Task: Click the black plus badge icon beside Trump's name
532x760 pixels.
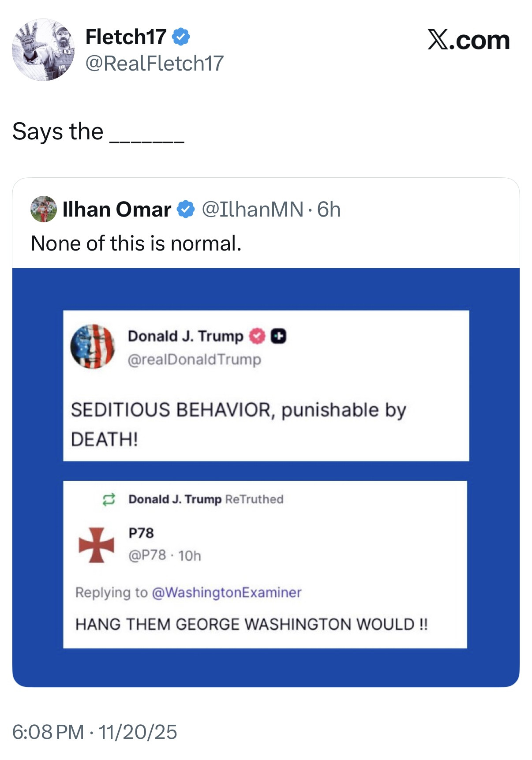Action: coord(278,337)
